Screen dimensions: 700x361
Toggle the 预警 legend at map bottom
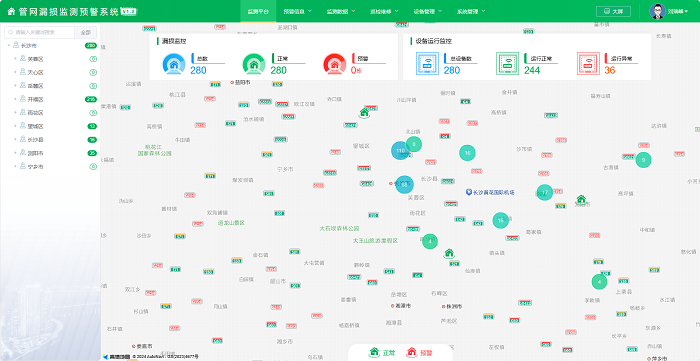coord(419,353)
